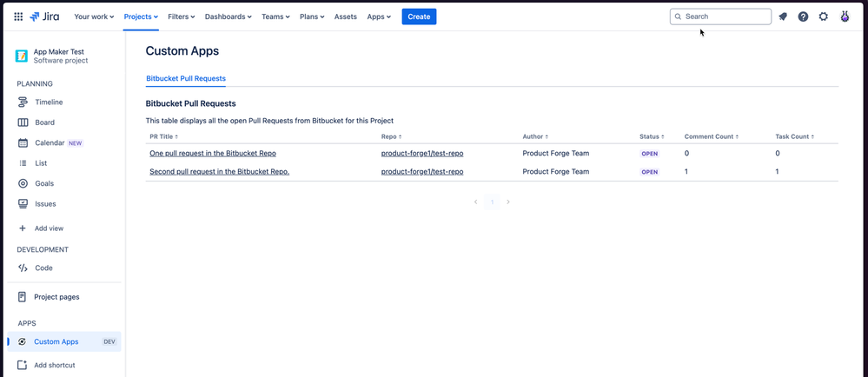The width and height of the screenshot is (868, 377).
Task: Open the help question mark icon
Action: [x=803, y=17]
